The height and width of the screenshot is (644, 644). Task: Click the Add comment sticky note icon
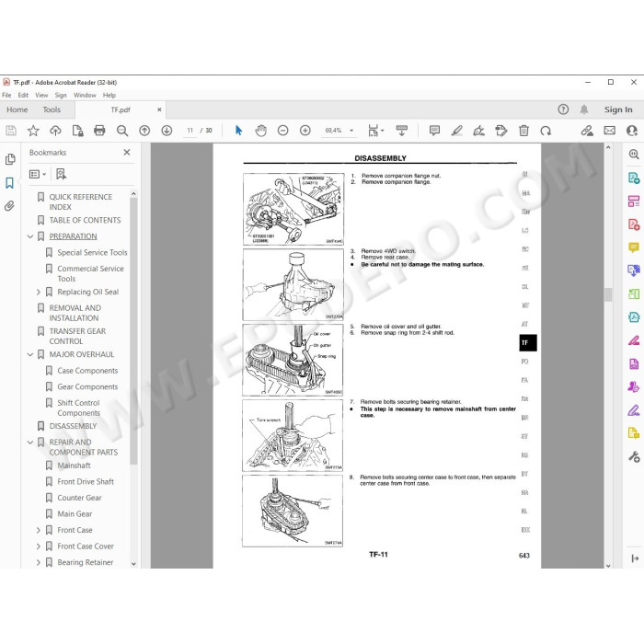(434, 131)
